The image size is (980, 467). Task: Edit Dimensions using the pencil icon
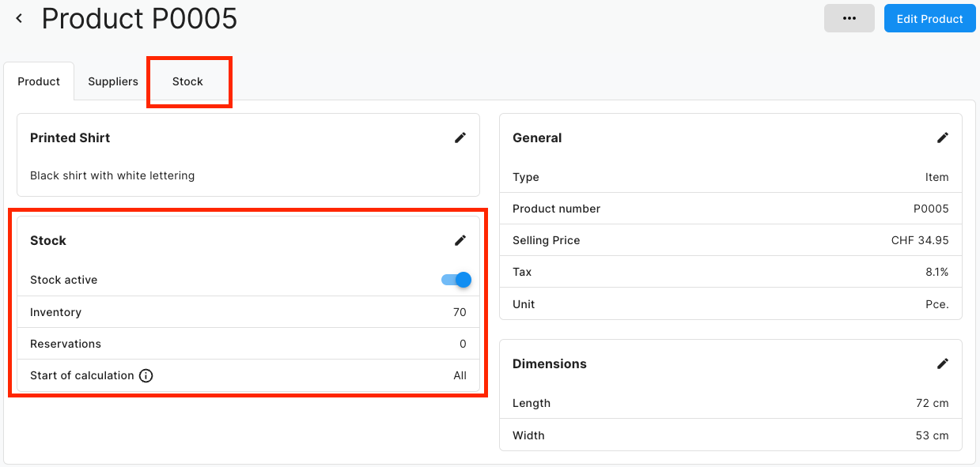tap(943, 363)
